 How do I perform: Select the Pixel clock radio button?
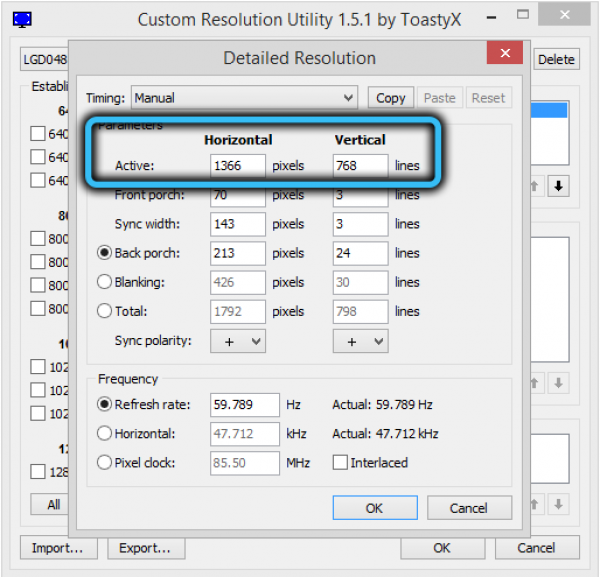(104, 463)
